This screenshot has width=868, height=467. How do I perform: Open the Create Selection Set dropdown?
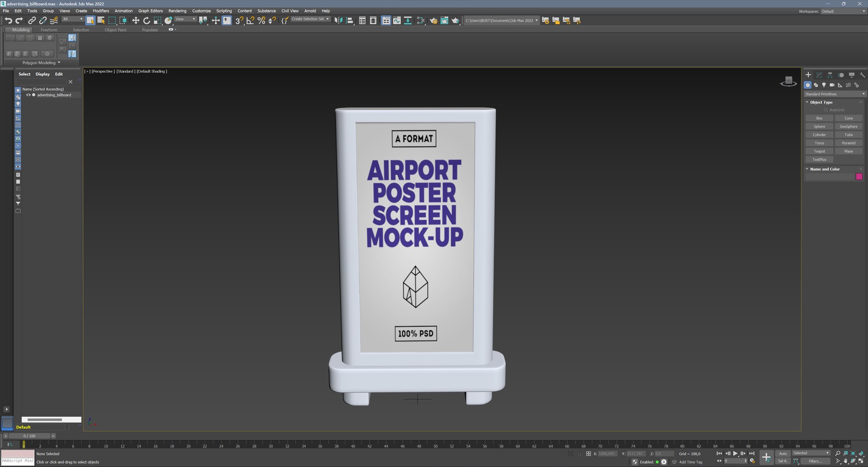click(310, 19)
